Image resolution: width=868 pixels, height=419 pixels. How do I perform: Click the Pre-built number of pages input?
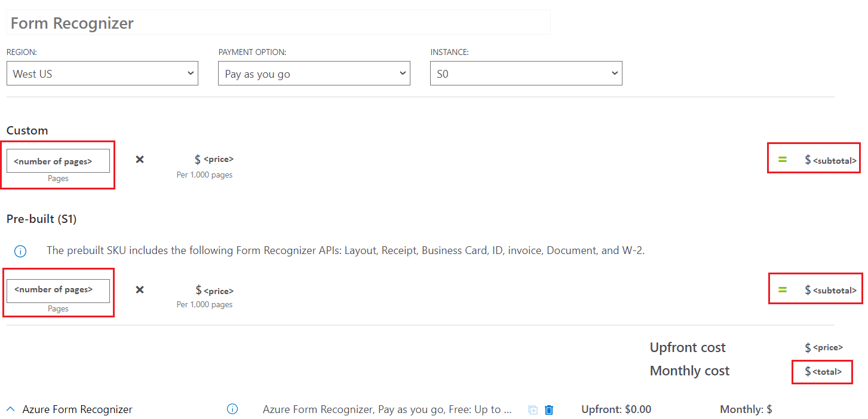coord(58,291)
